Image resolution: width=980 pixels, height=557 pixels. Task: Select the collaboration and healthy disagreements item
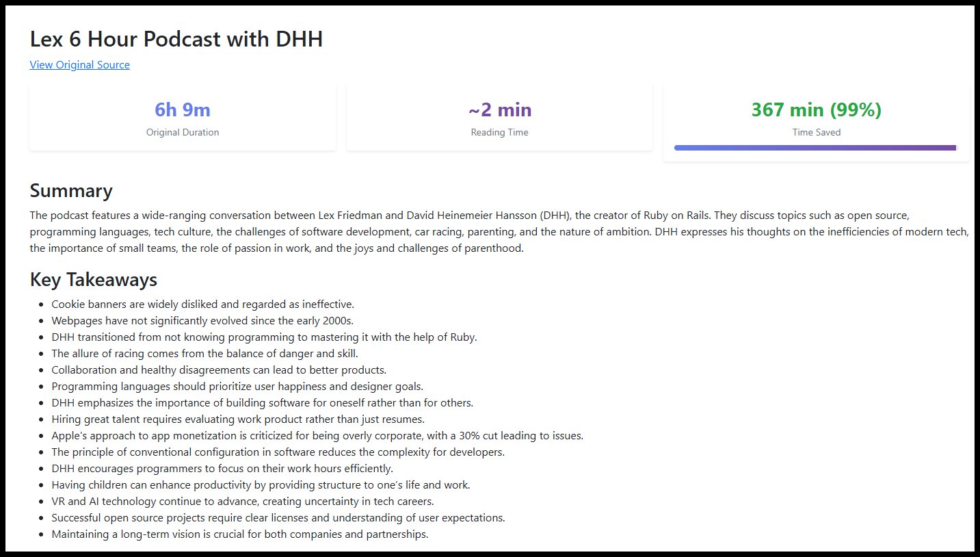(x=219, y=370)
